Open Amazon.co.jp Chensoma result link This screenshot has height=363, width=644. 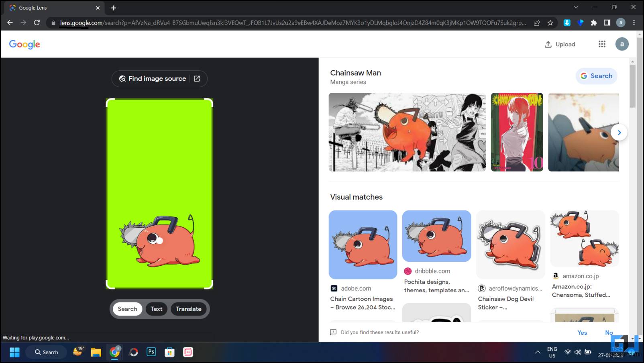(581, 291)
